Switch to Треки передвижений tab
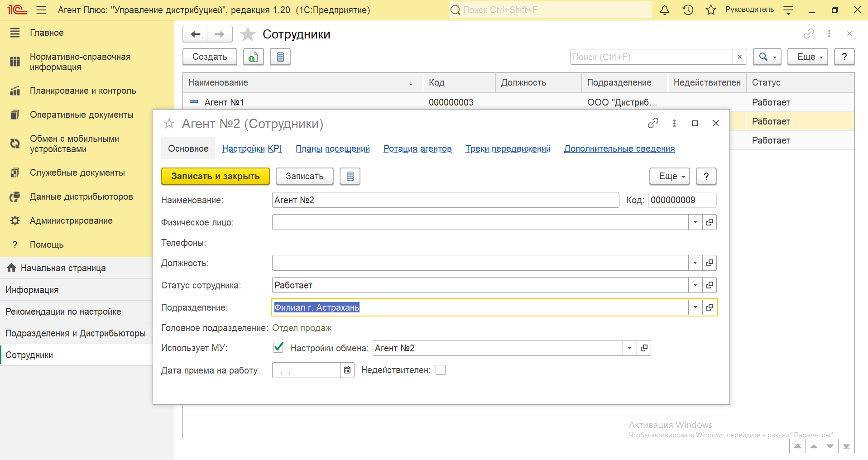 (x=508, y=149)
